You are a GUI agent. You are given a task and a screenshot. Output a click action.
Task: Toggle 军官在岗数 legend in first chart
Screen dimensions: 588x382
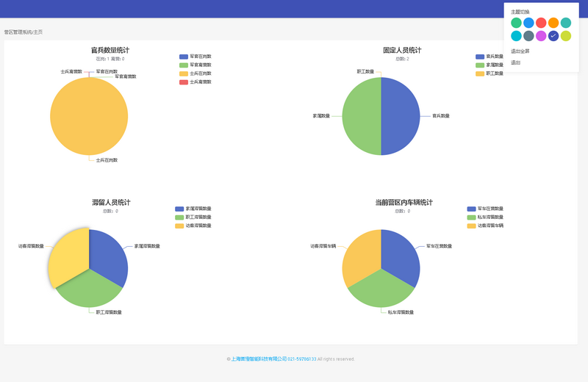(195, 57)
